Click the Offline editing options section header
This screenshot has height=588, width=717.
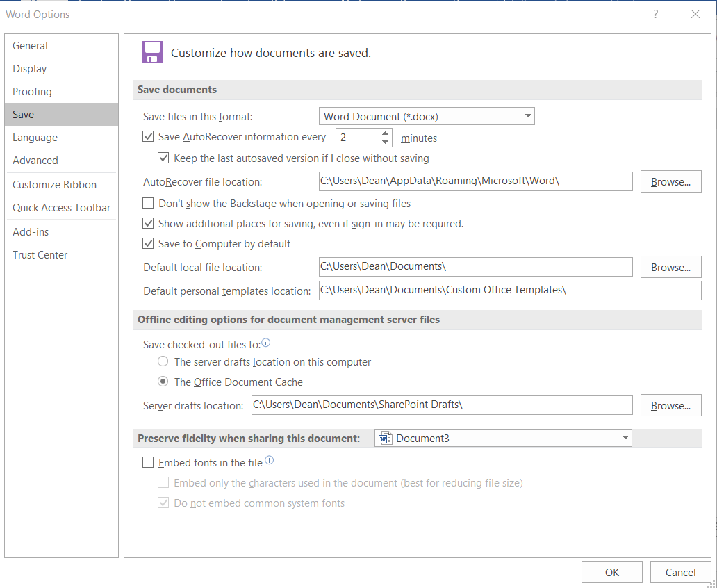coord(418,320)
